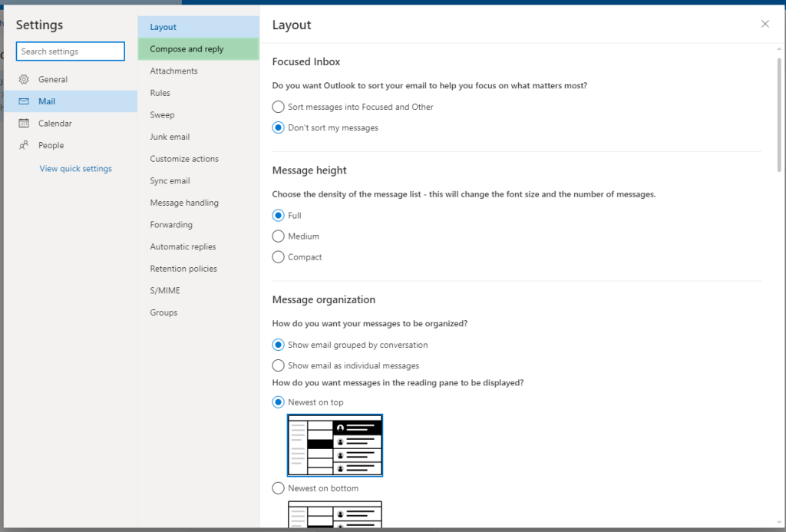Click the 'Newest on top' preview thumbnail
The height and width of the screenshot is (532, 786).
pyautogui.click(x=335, y=444)
